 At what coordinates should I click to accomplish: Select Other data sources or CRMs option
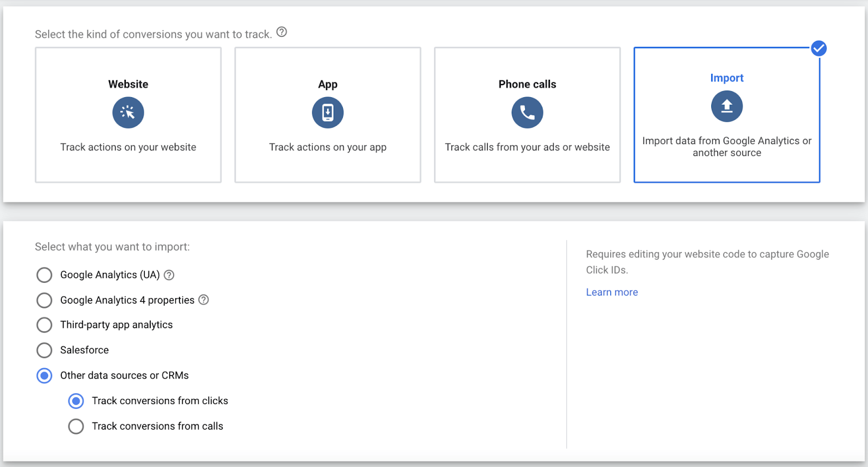pos(44,375)
